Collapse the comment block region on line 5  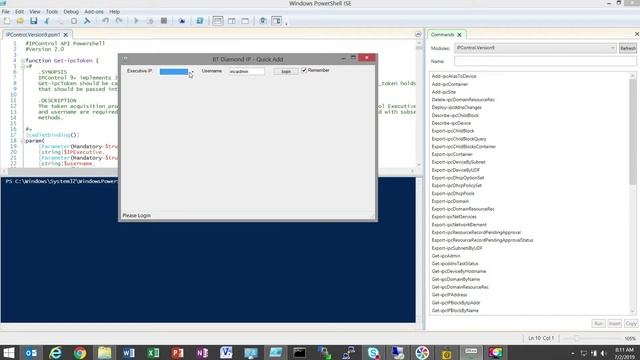click(22, 66)
